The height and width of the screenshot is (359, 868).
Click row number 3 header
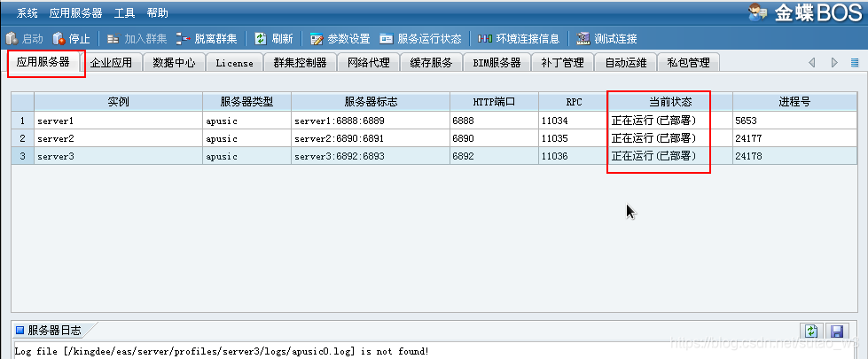(x=23, y=156)
